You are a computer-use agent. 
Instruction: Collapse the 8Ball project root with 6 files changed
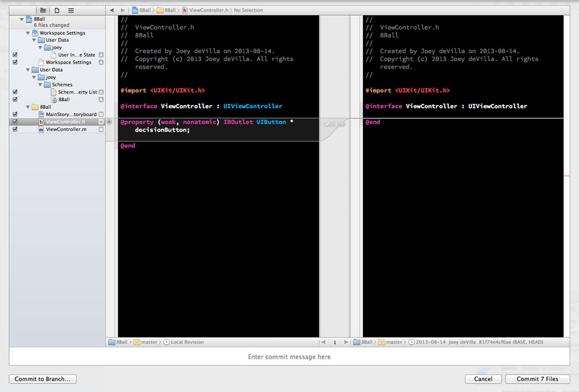pyautogui.click(x=22, y=19)
